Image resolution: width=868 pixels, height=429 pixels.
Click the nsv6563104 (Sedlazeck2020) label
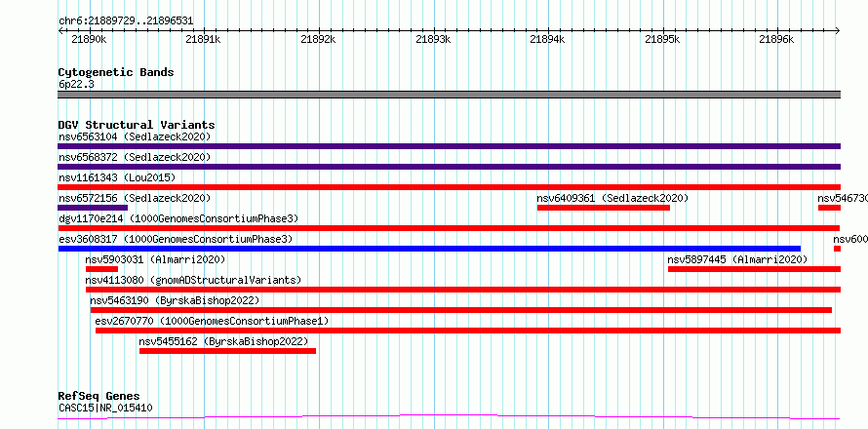[135, 136]
